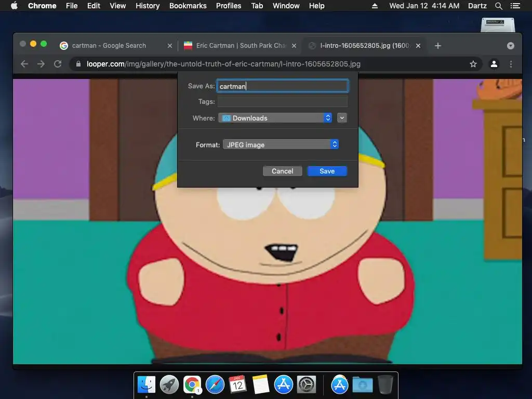The image size is (532, 399).
Task: Open System Preferences gear in Dock
Action: click(x=307, y=385)
